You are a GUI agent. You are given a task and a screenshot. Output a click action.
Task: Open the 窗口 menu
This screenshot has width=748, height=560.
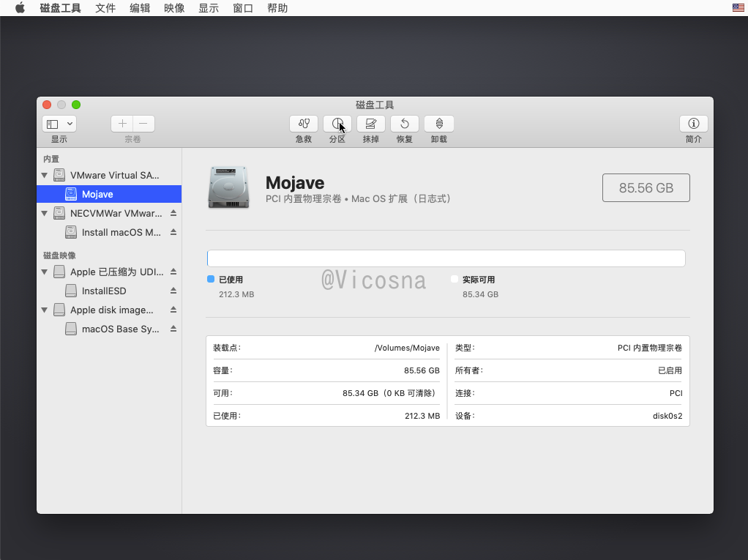coord(243,8)
